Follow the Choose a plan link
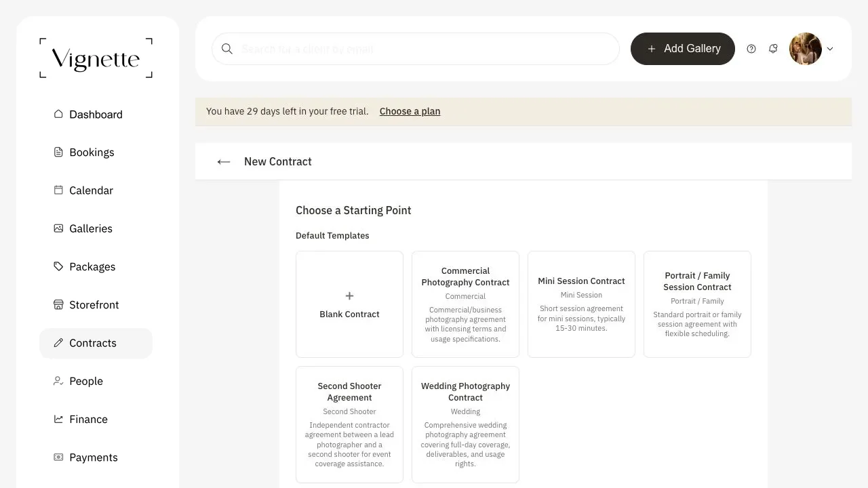 (410, 111)
